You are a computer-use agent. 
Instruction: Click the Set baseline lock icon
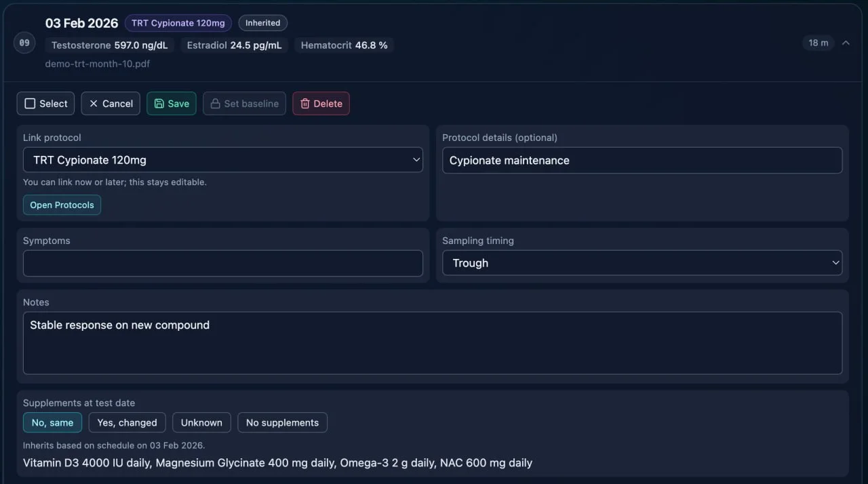click(215, 104)
